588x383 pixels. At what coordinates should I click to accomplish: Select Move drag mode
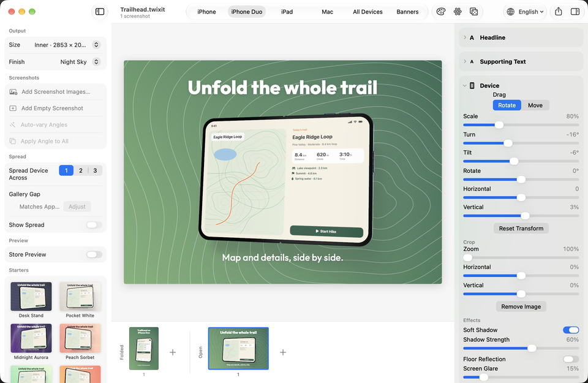point(535,105)
